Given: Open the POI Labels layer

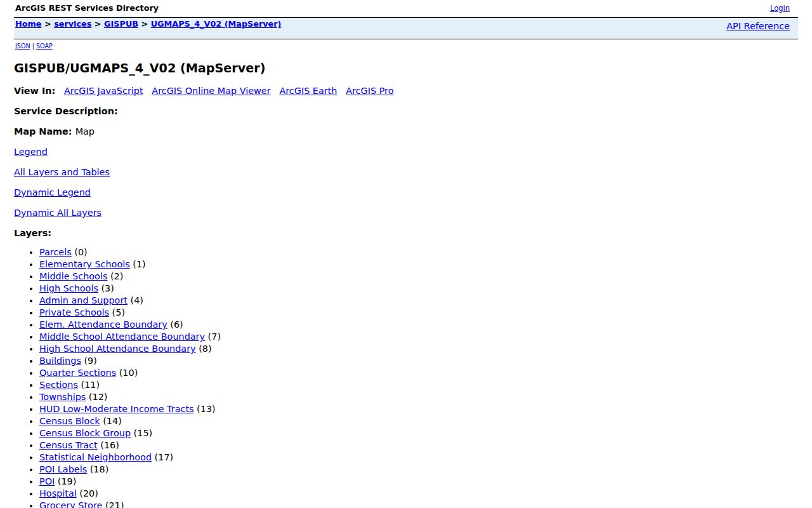Looking at the screenshot, I should [x=63, y=469].
